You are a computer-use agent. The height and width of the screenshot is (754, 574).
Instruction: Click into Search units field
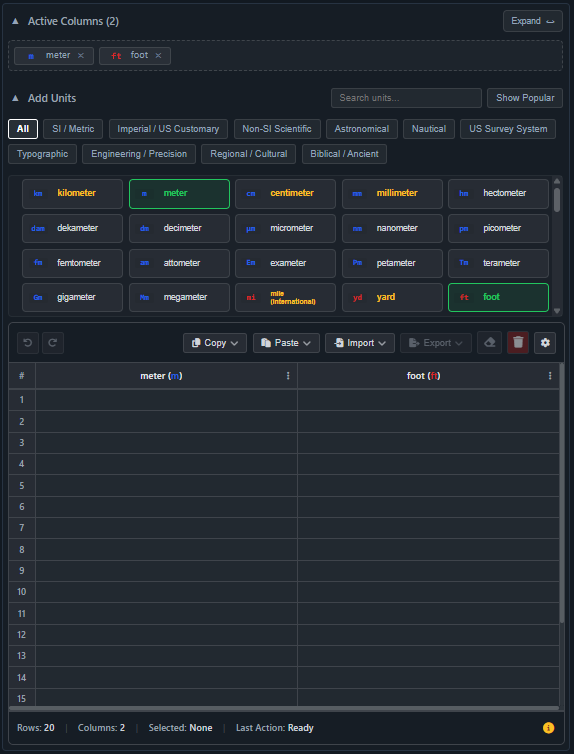pos(406,98)
